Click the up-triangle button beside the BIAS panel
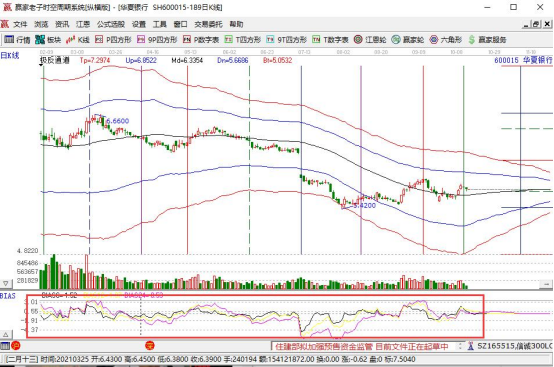 tap(6, 334)
